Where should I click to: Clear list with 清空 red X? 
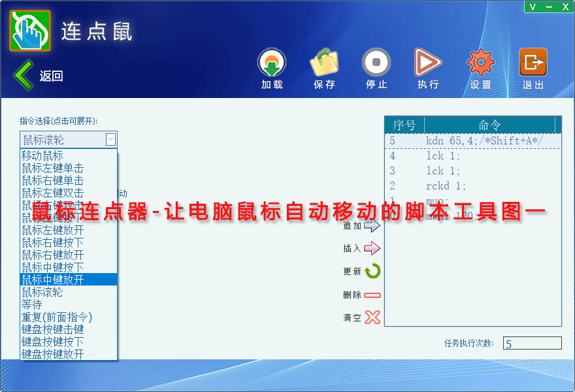click(372, 318)
